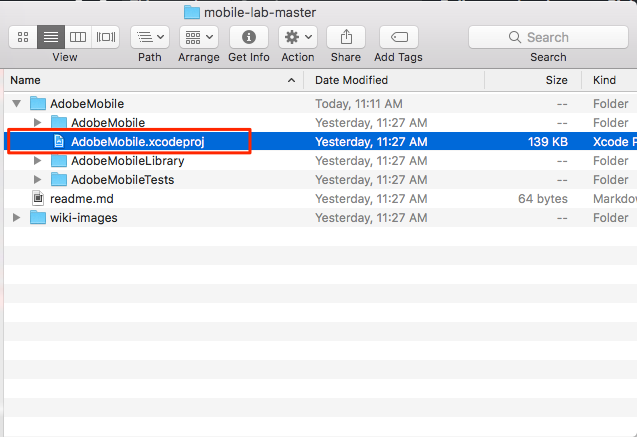
Task: Select the AdobeMobileTests folder row
Action: click(x=321, y=180)
